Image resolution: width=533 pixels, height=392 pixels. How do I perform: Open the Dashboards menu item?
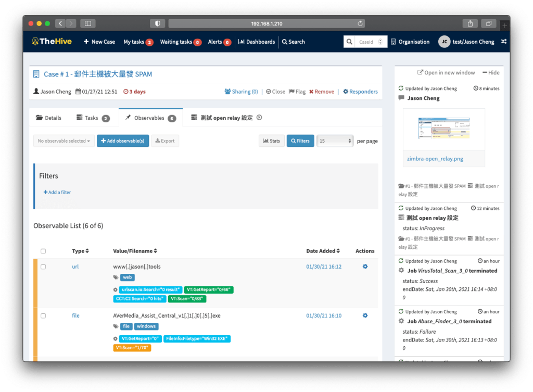(257, 42)
